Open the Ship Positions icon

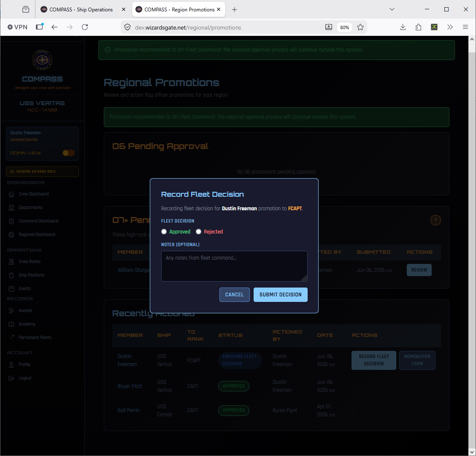11,275
